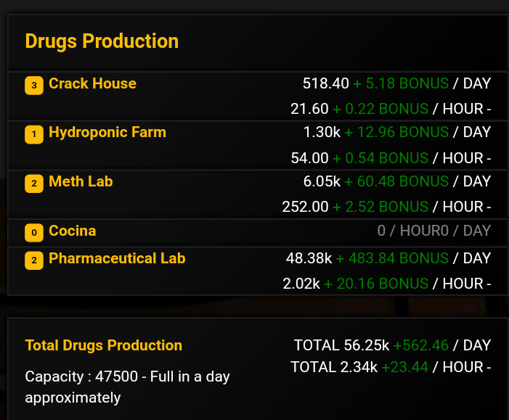Open the Pharmaceutical Lab name
Viewport: 509px width, 420px height.
pyautogui.click(x=117, y=258)
